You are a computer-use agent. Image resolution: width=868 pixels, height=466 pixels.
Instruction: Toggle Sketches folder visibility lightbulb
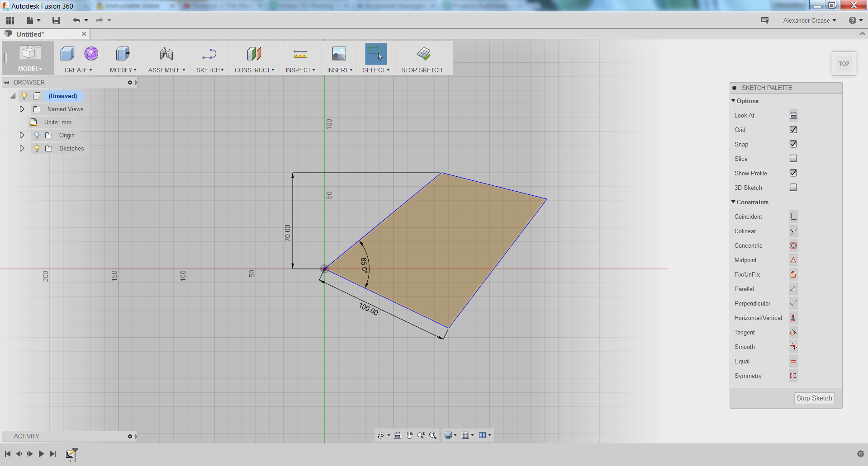(x=37, y=148)
